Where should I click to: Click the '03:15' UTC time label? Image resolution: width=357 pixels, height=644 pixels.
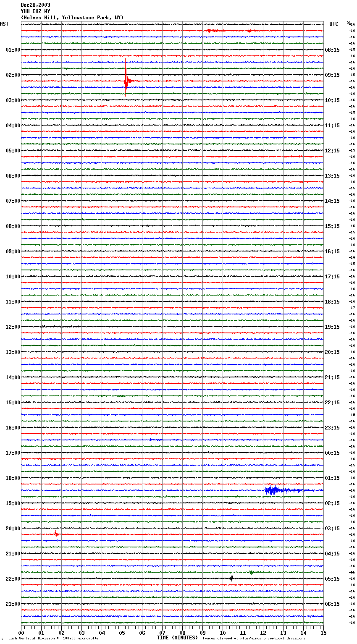pyautogui.click(x=332, y=529)
